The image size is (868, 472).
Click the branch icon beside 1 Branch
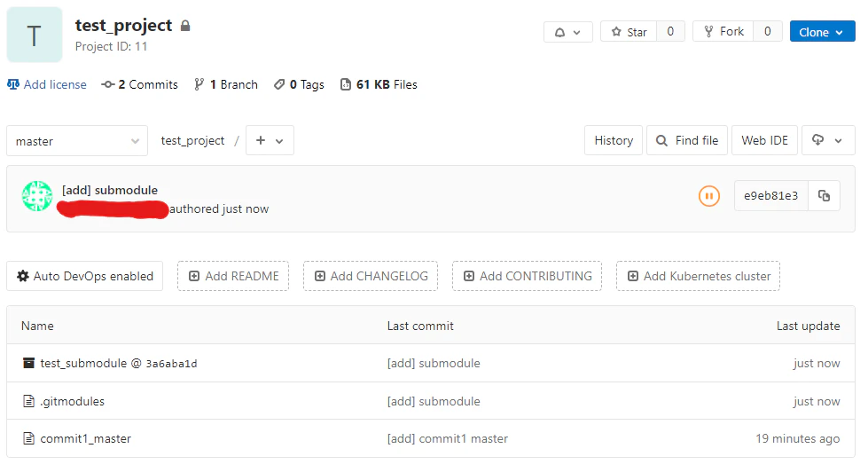coord(199,84)
